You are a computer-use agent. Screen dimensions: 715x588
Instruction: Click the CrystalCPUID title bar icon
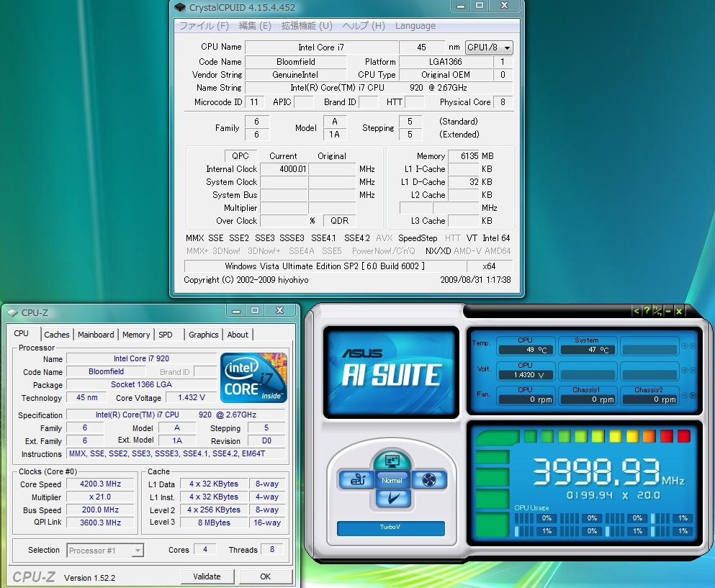pyautogui.click(x=180, y=7)
